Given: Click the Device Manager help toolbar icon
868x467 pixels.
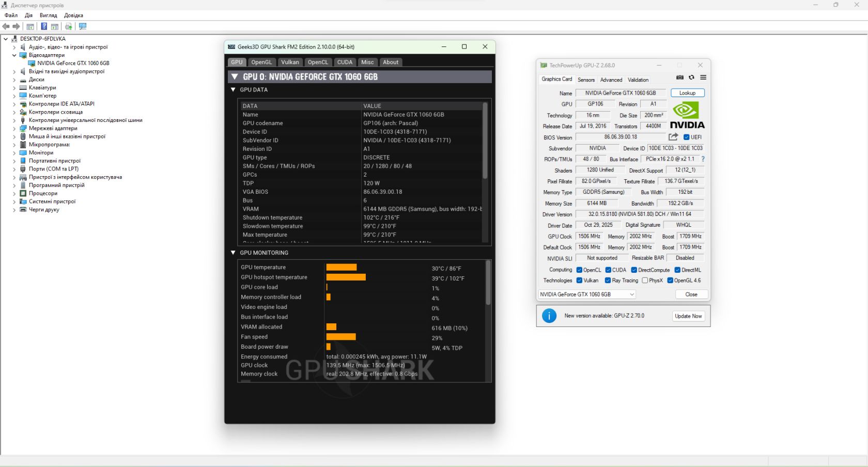Looking at the screenshot, I should coord(44,26).
